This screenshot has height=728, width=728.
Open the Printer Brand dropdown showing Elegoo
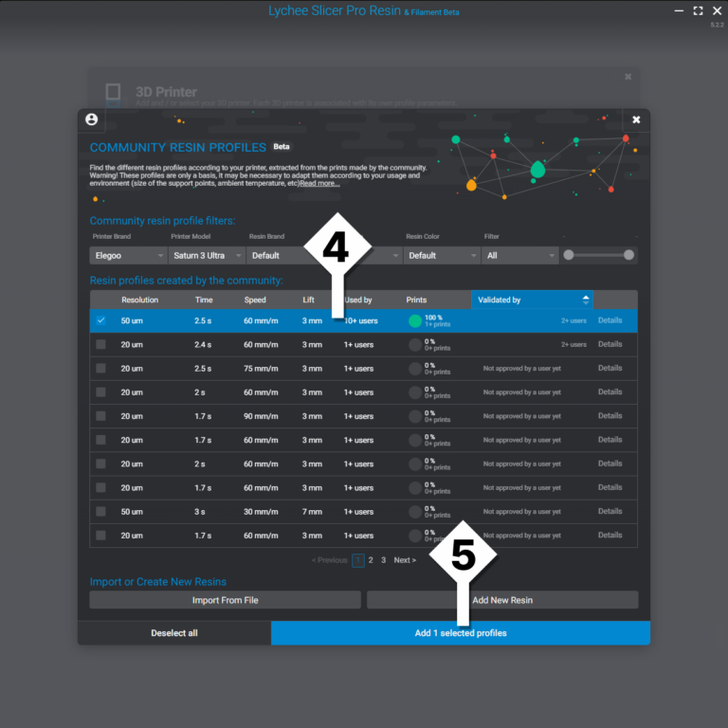(x=128, y=255)
